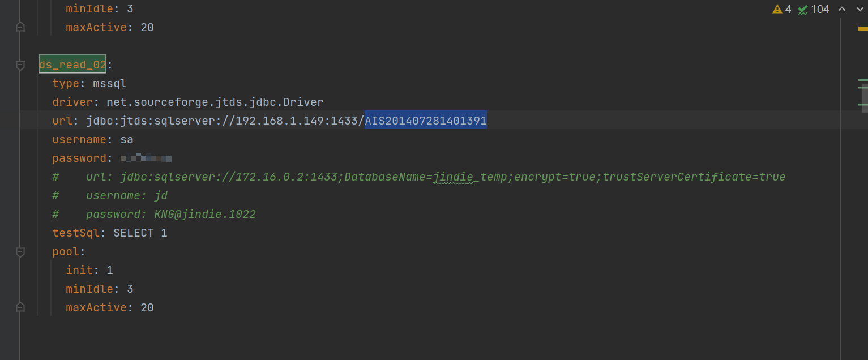Click the selected AIS201407281401391 database name

426,121
